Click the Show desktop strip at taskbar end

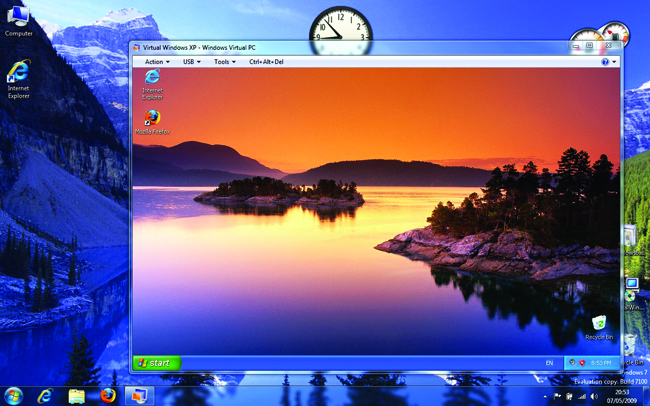(x=647, y=396)
